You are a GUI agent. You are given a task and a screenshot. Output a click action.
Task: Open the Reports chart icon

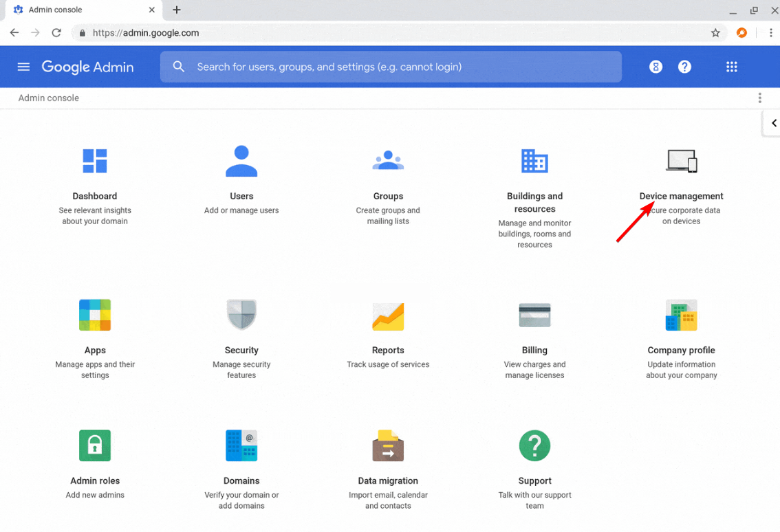point(388,316)
